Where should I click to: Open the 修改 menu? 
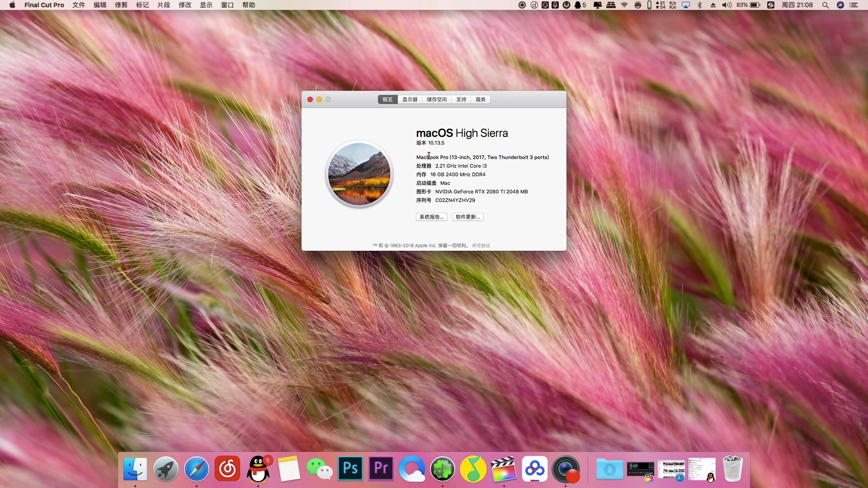point(185,5)
